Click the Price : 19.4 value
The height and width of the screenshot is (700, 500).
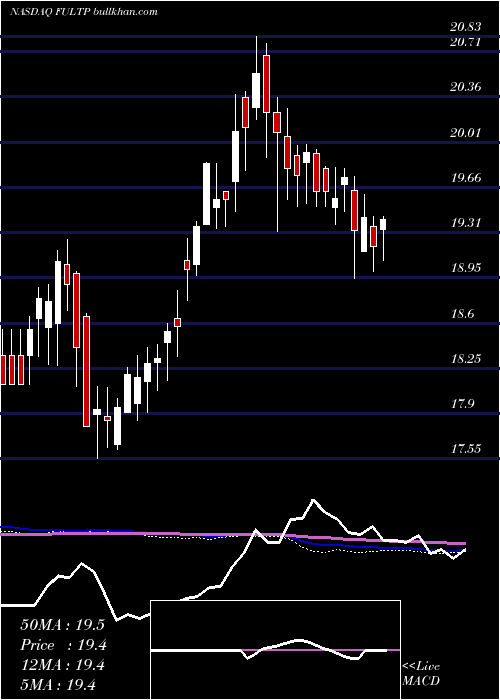(x=63, y=645)
